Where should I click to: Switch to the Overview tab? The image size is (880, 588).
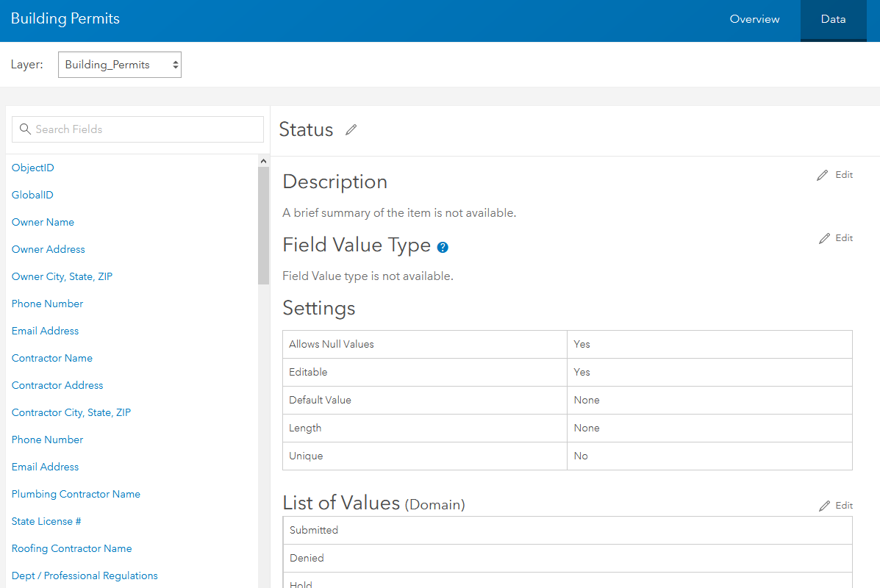pyautogui.click(x=754, y=20)
